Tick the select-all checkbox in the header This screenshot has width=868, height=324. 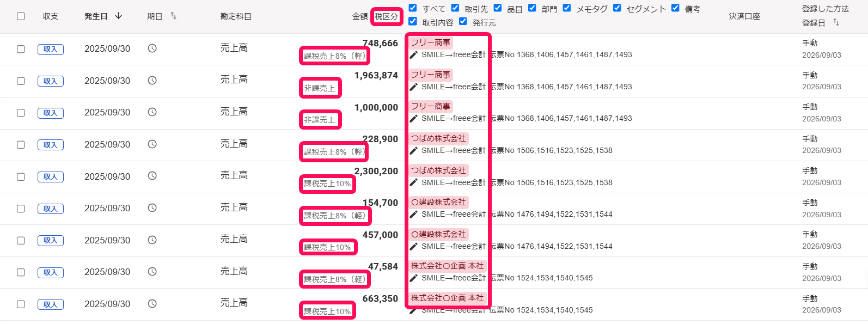click(21, 16)
